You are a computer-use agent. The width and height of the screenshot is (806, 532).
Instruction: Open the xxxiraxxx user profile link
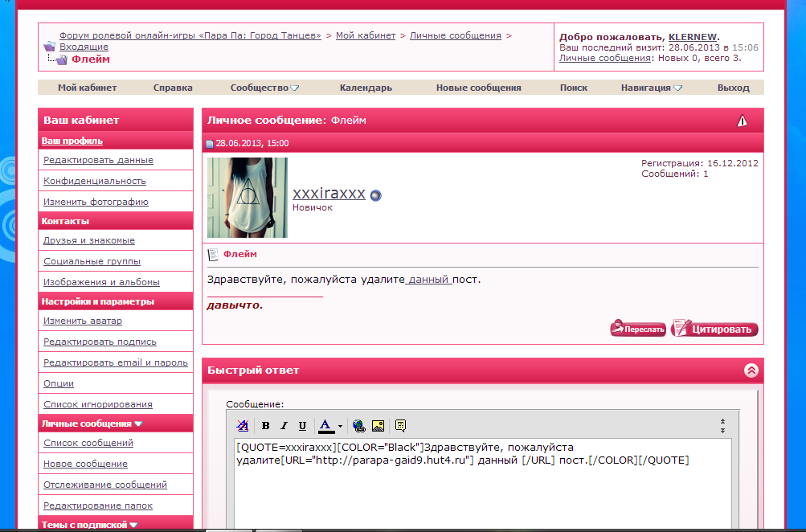tap(329, 193)
